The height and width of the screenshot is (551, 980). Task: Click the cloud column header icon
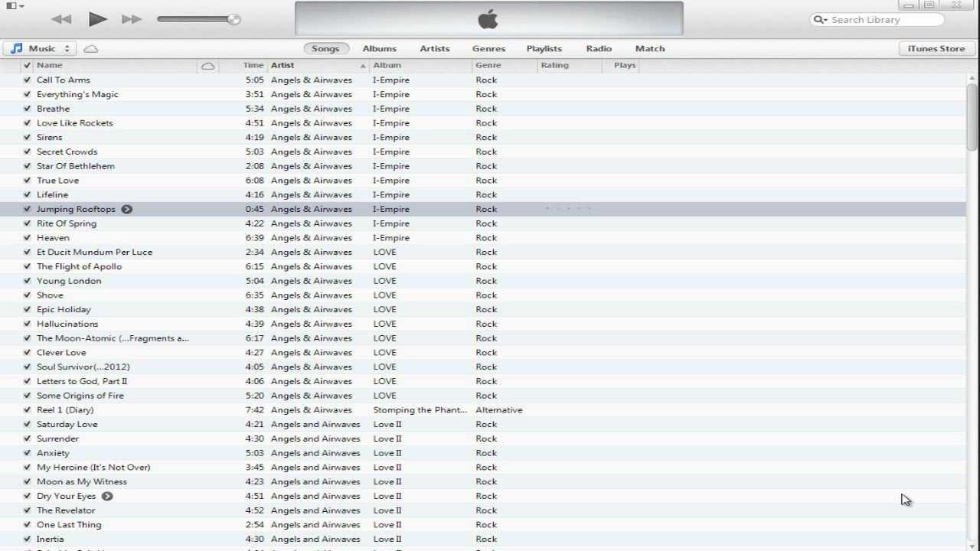pyautogui.click(x=207, y=66)
